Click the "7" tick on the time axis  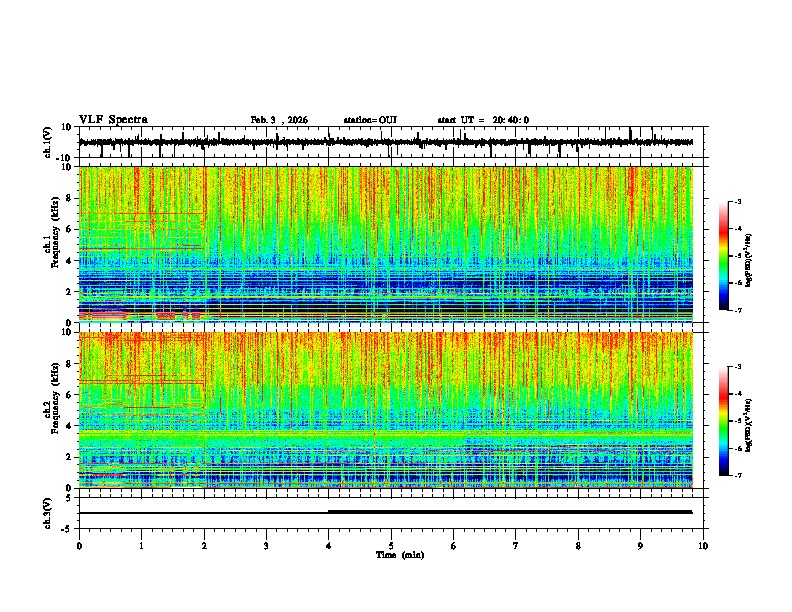point(516,546)
